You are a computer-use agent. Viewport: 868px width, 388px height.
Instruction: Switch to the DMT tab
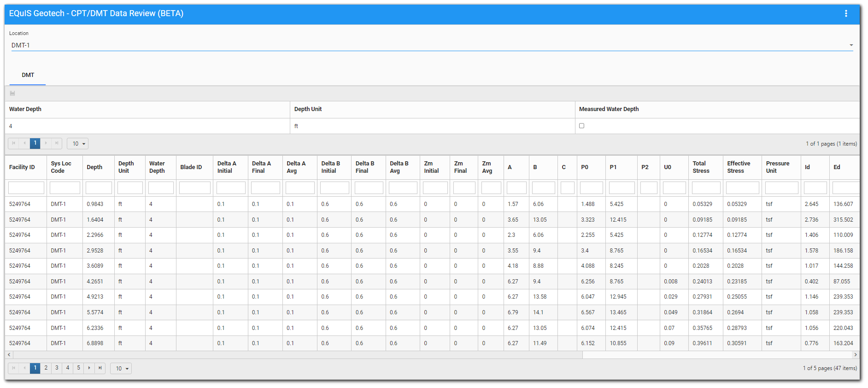tap(28, 75)
